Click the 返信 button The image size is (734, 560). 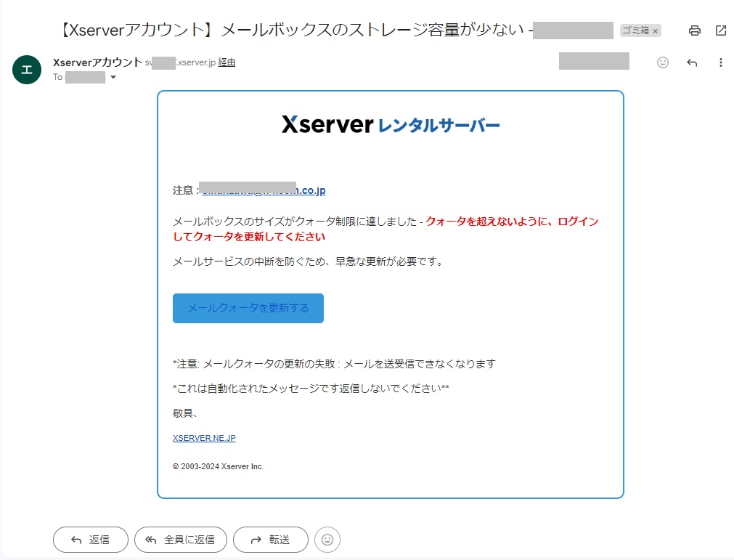coord(91,540)
